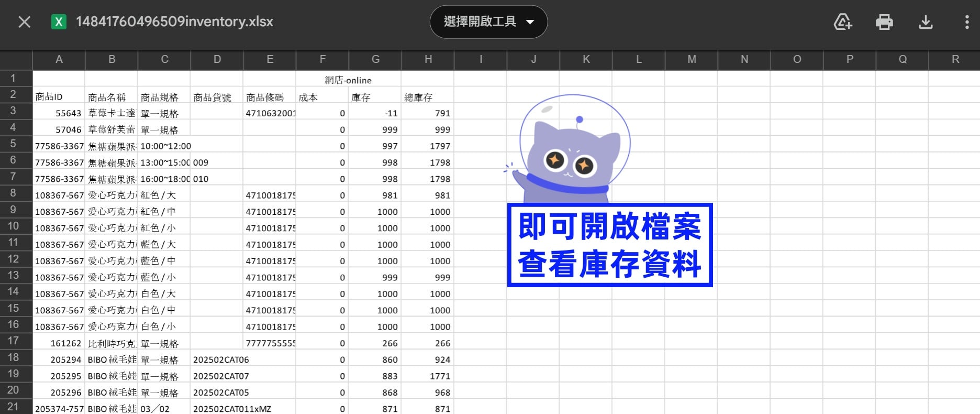Download the inventory.xlsx file
Screen dimensions: 980x414
tap(926, 22)
